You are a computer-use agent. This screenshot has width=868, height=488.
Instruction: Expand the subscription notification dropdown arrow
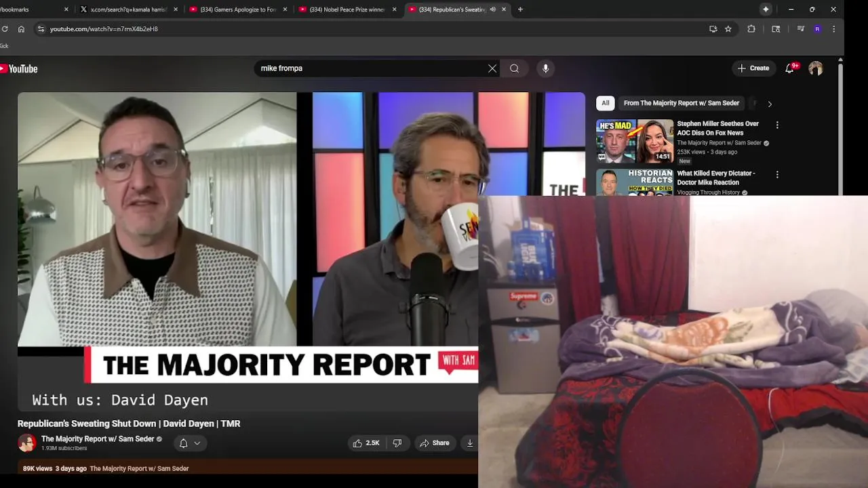tap(197, 443)
